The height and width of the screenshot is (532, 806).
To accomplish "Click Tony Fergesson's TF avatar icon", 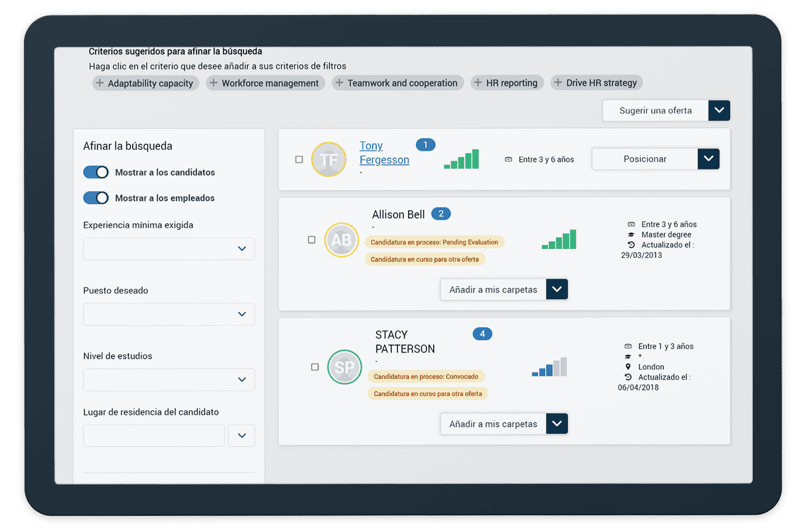I will click(329, 159).
